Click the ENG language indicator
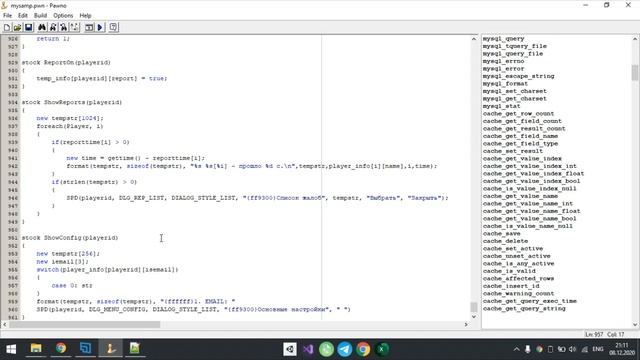Screen dimensions: 640x360 tap(598, 349)
